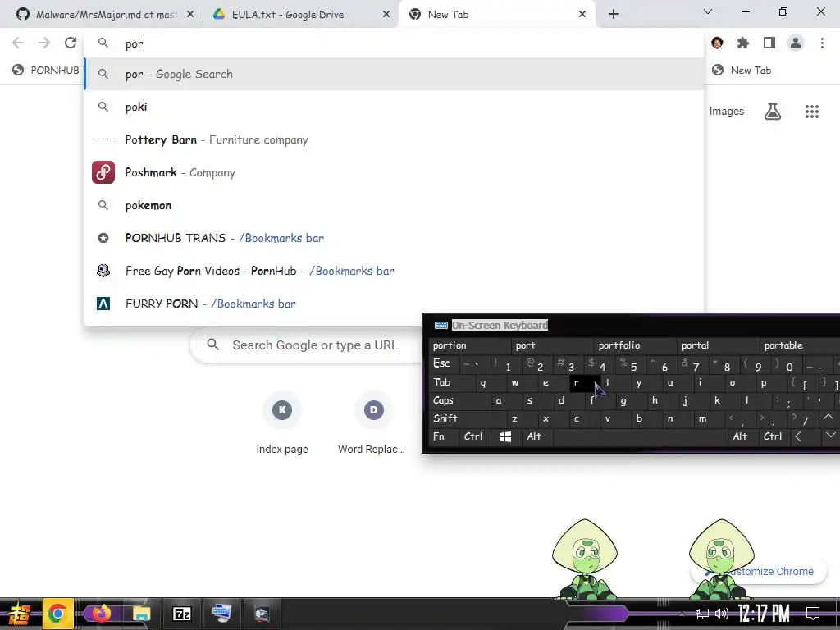This screenshot has height=630, width=840.
Task: Open the search tabs chevron
Action: tap(708, 11)
